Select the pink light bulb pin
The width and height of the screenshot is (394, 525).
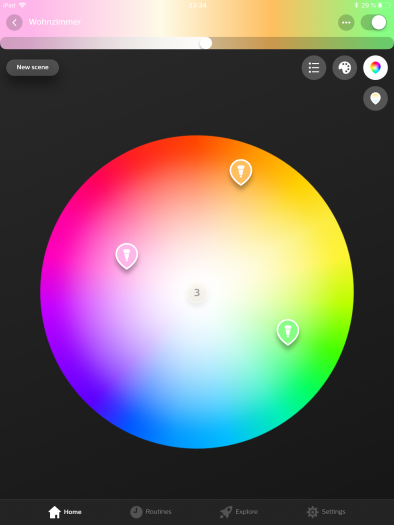click(x=127, y=255)
